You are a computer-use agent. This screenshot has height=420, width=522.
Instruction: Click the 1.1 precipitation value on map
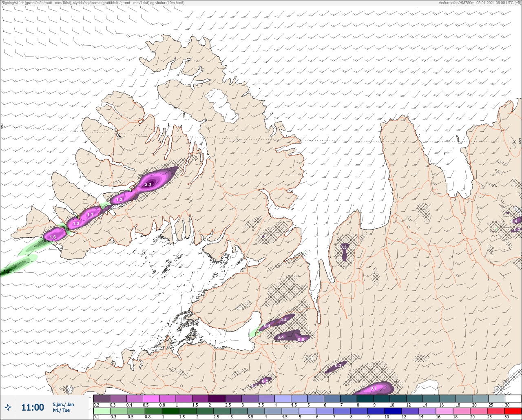tap(91, 214)
